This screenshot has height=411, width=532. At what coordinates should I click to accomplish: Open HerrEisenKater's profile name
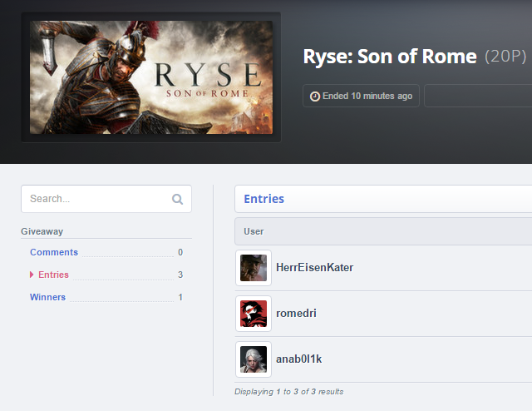pyautogui.click(x=314, y=268)
